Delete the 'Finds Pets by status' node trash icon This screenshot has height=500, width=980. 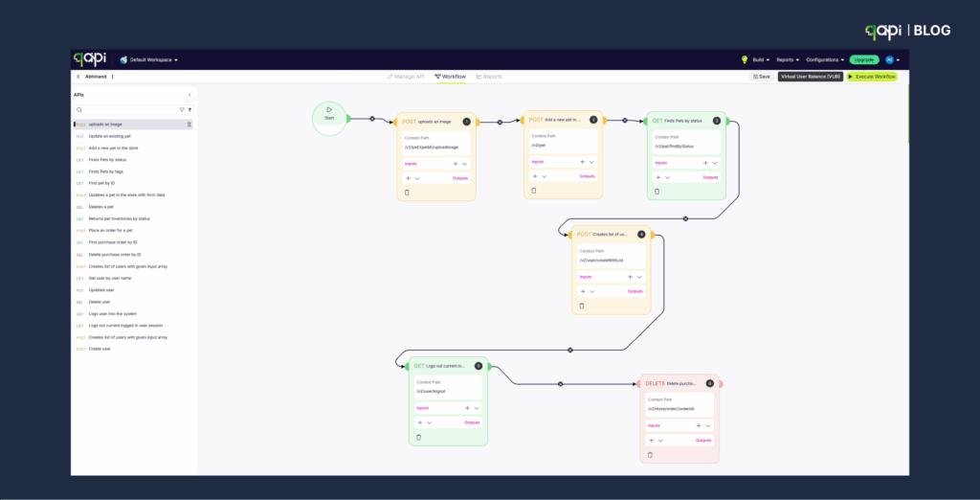[657, 192]
